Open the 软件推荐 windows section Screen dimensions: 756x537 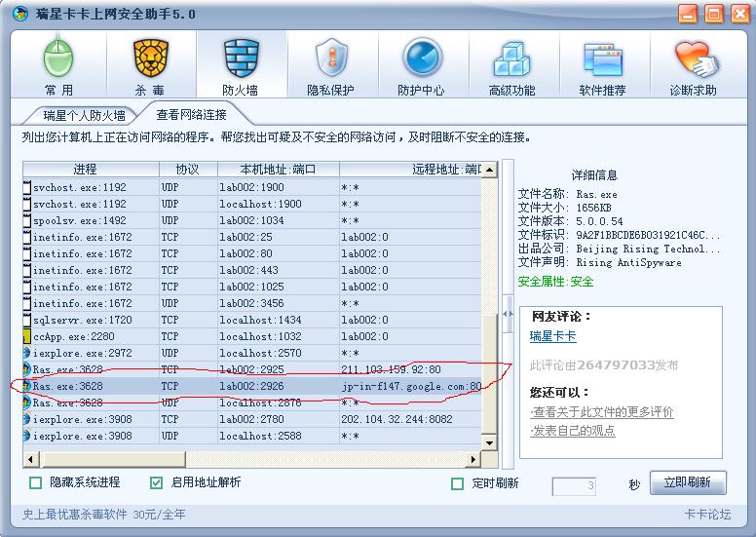point(603,65)
